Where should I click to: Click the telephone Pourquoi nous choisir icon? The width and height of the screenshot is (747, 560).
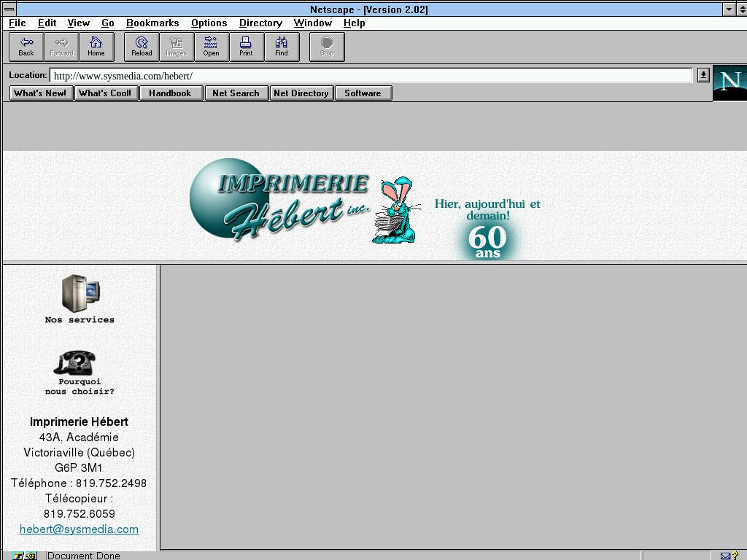(x=74, y=362)
